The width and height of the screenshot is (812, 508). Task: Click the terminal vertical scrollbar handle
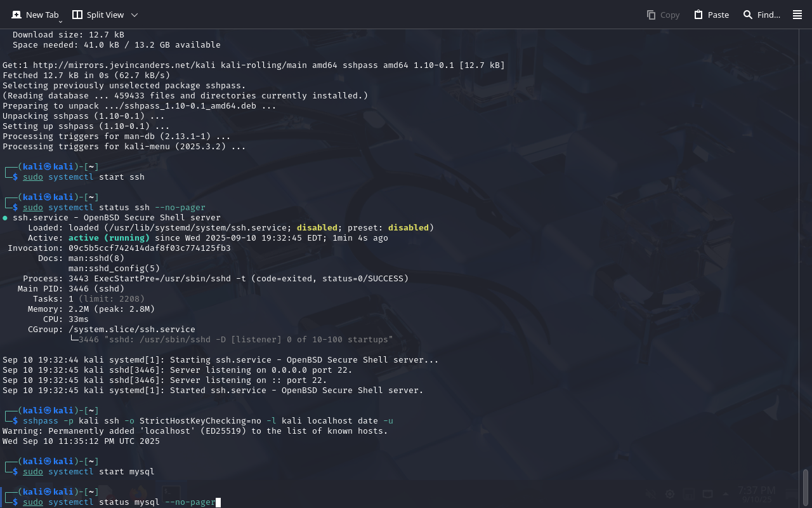(x=806, y=486)
